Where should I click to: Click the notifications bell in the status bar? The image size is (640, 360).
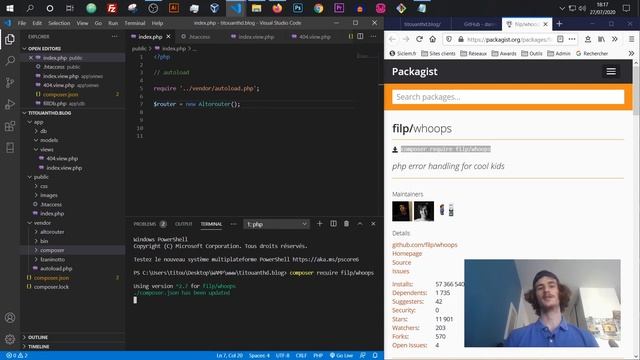point(375,356)
